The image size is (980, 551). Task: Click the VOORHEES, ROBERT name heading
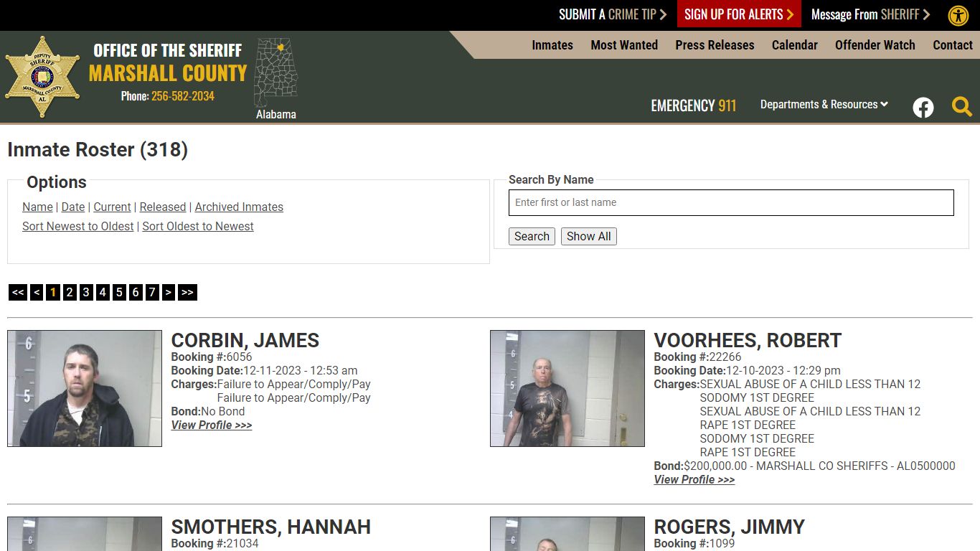(748, 340)
